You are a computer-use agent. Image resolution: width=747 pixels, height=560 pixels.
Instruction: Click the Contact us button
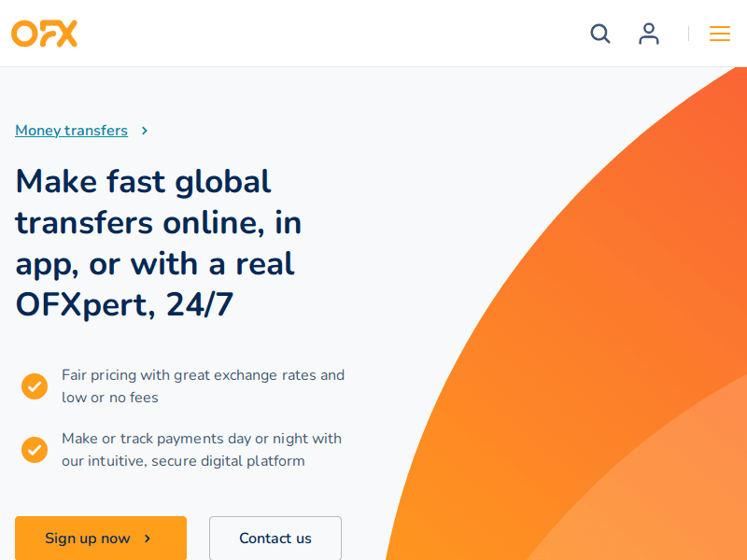(x=275, y=539)
